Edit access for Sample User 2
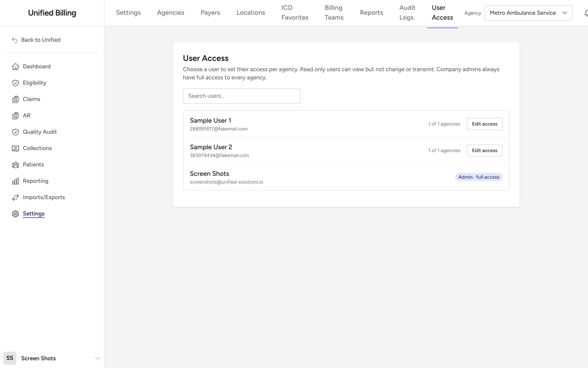The width and height of the screenshot is (588, 368). pyautogui.click(x=484, y=150)
